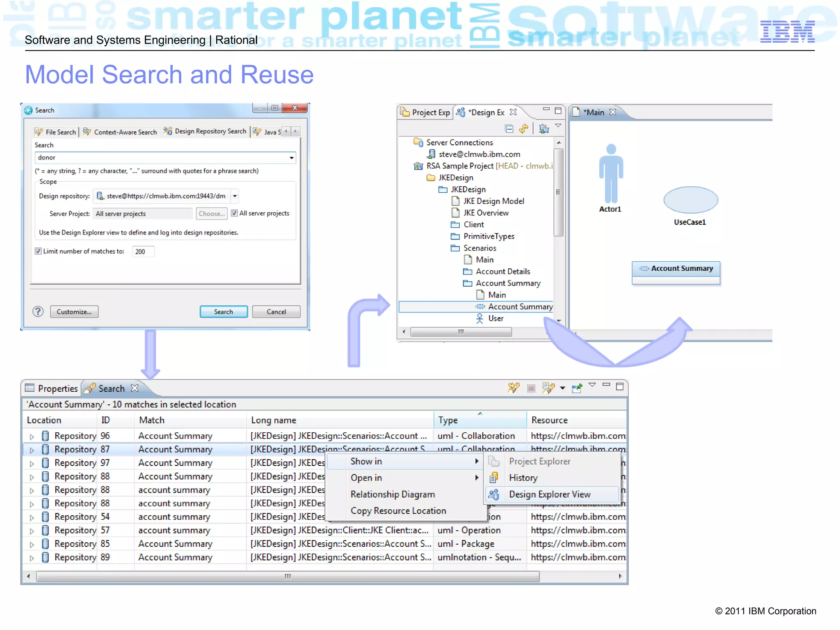This screenshot has width=840, height=630.
Task: Open the search text combo dropdown
Action: [x=291, y=158]
